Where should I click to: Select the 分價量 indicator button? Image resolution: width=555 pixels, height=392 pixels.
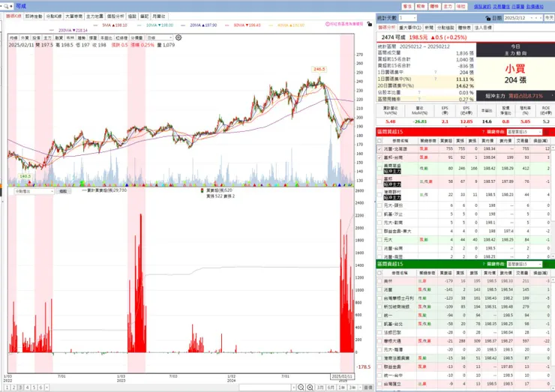pos(136,37)
